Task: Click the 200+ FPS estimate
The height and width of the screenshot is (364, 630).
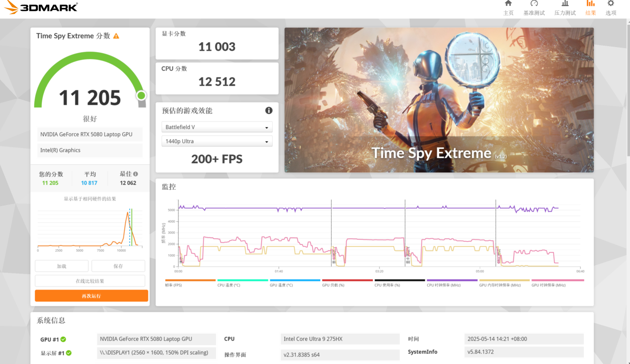Action: point(217,159)
